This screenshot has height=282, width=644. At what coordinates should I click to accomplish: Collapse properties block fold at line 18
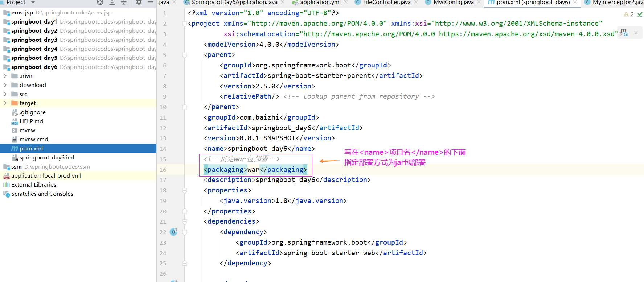click(x=185, y=191)
